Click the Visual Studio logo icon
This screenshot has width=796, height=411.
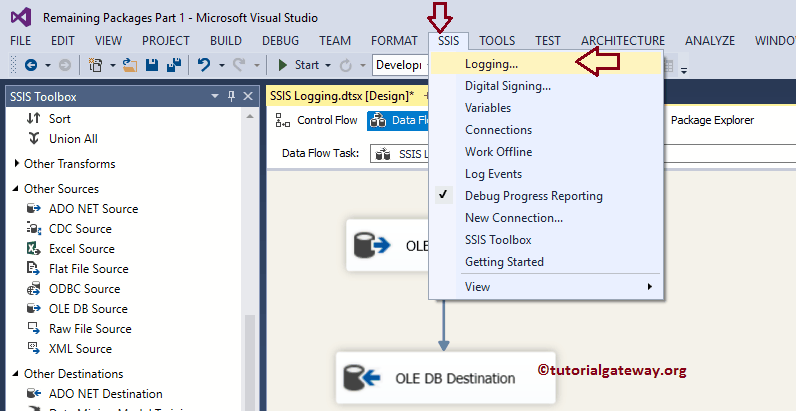(22, 17)
